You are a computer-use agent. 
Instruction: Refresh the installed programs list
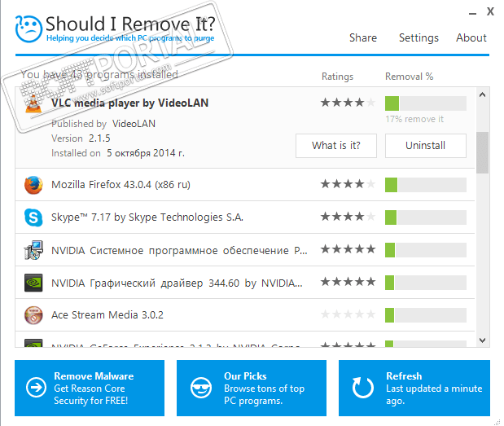(x=414, y=388)
